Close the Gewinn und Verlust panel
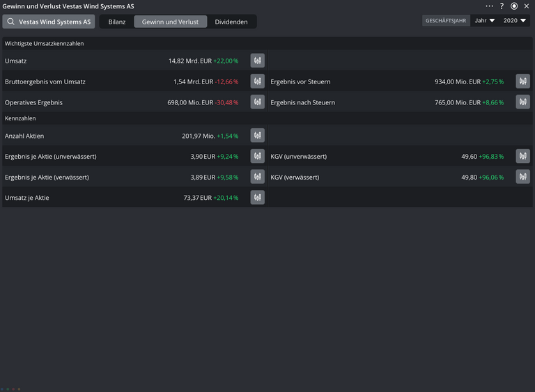Image resolution: width=535 pixels, height=392 pixels. (527, 6)
